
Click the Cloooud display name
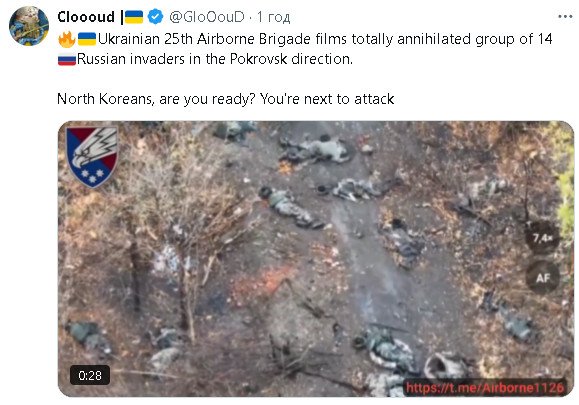[86, 17]
